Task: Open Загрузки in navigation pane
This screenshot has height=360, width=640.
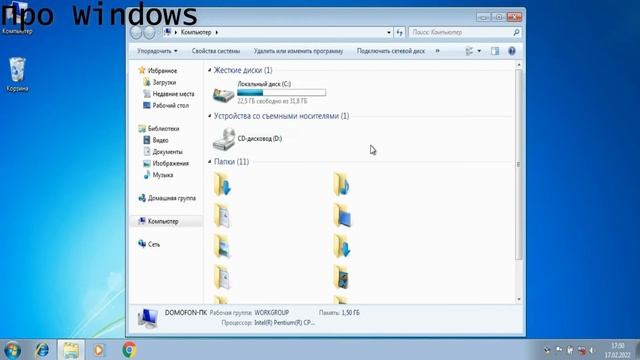Action: 160,82
